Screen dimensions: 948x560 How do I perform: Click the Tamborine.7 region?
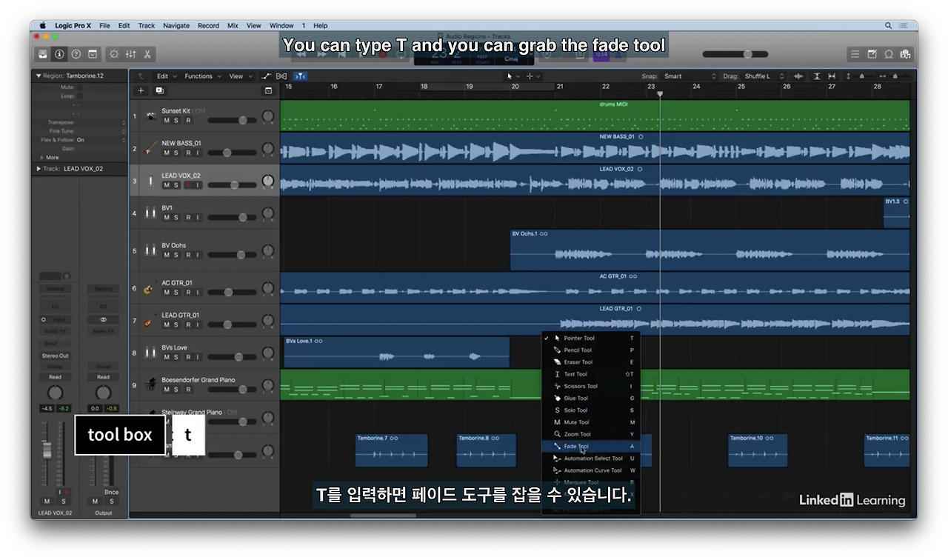pyautogui.click(x=391, y=450)
